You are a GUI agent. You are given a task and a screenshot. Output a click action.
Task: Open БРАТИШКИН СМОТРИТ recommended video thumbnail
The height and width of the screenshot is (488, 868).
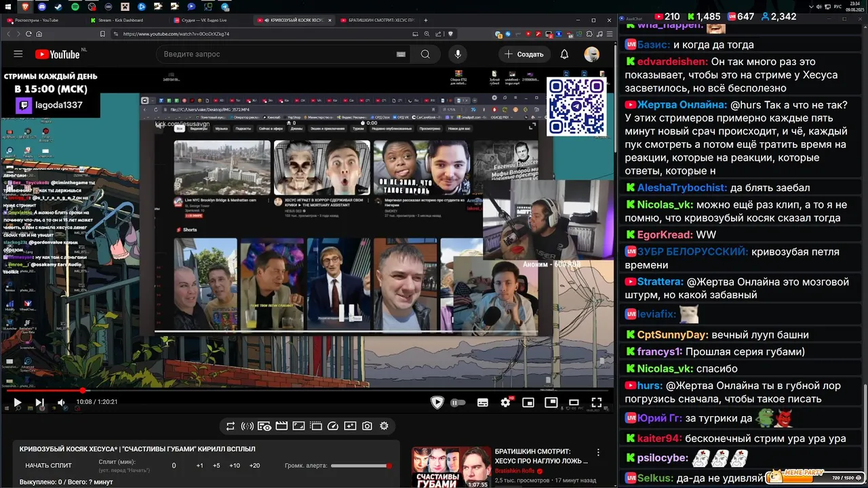tap(452, 468)
